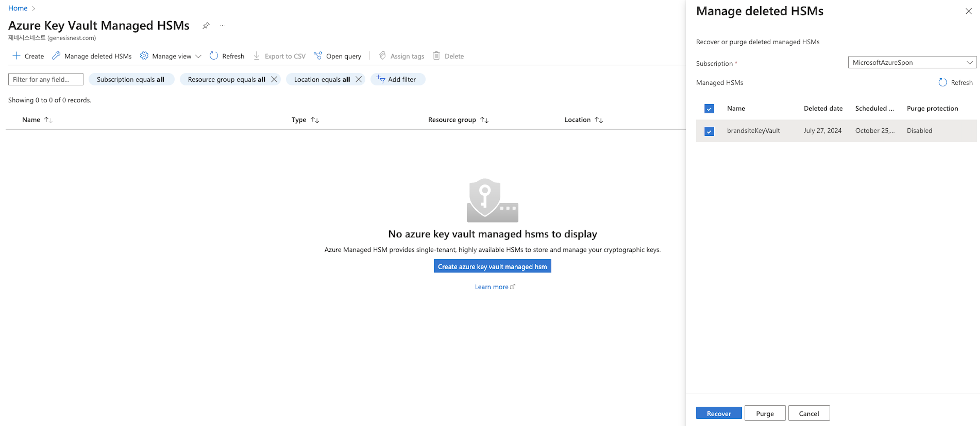
Task: Click the panel Refresh icon by Managed HSMs
Action: pos(943,82)
